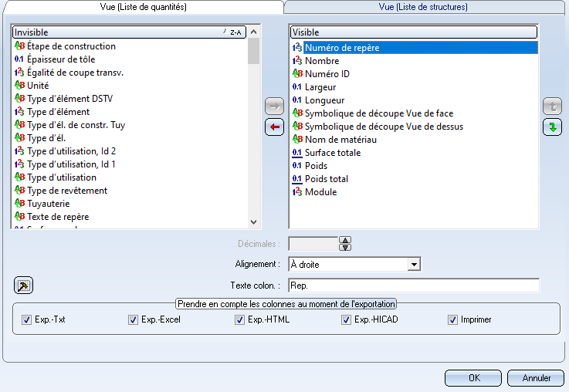Click the Décimales spinner down arrow
This screenshot has height=392, width=569.
coord(345,247)
